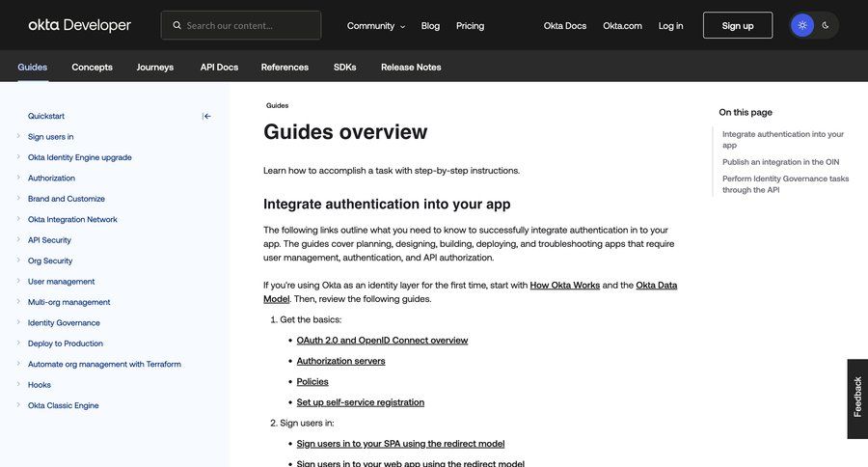Open the Authorization servers link

coord(340,361)
